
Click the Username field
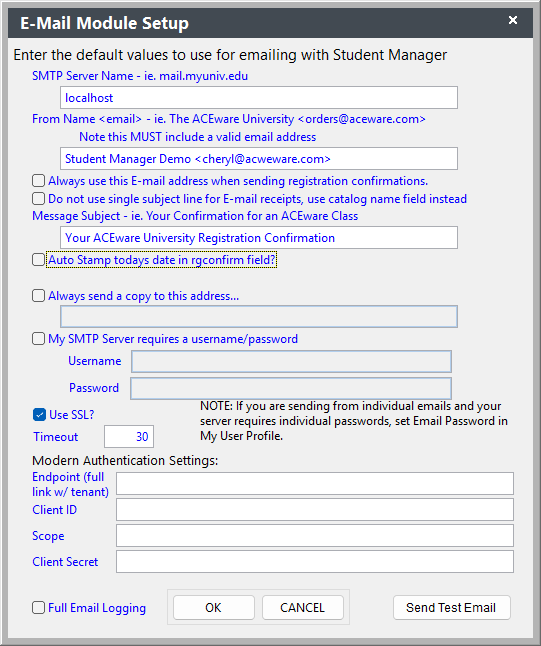point(291,361)
